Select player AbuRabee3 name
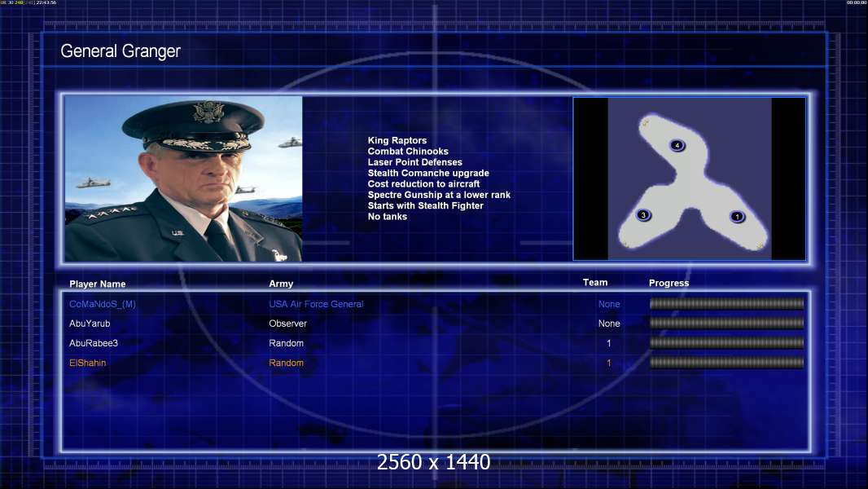Image resolution: width=868 pixels, height=489 pixels. 94,343
